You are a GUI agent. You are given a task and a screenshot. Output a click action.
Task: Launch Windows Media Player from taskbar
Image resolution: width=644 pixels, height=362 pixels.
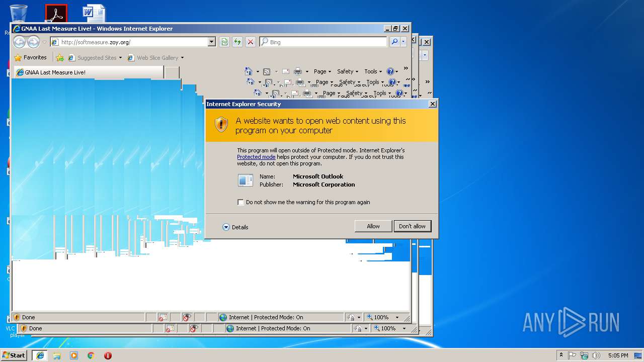click(x=74, y=355)
